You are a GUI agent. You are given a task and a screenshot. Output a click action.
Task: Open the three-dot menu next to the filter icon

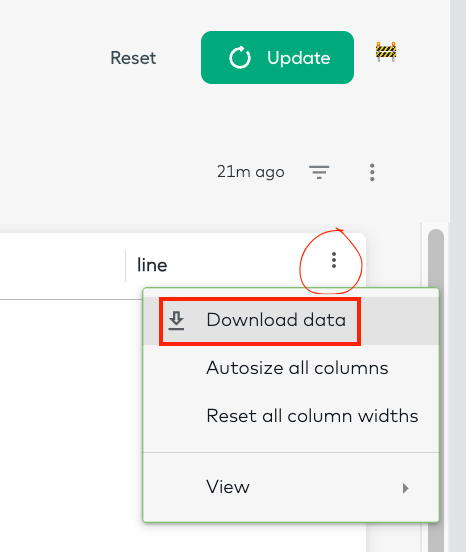tap(372, 172)
